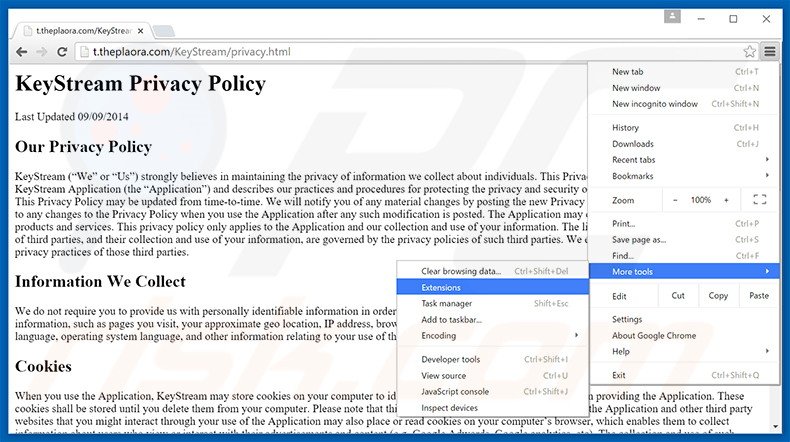
Task: Close the t.theplaora.com tab
Action: coord(141,31)
